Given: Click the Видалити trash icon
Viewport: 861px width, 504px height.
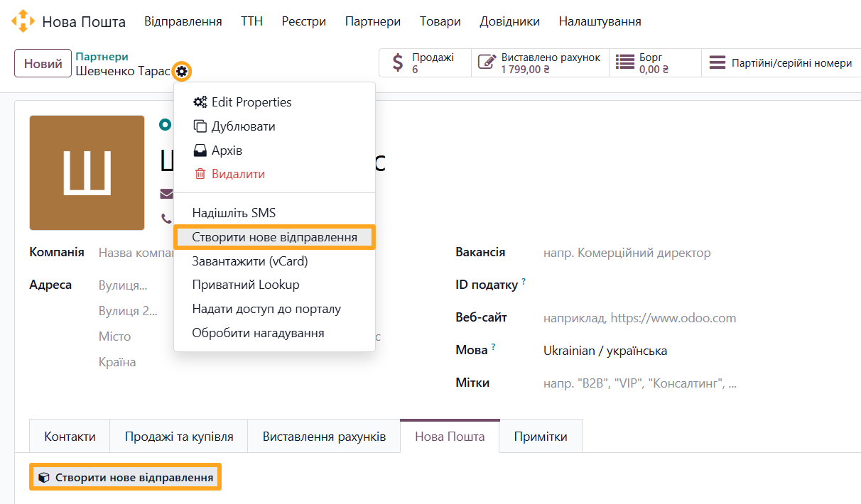Looking at the screenshot, I should tap(200, 174).
